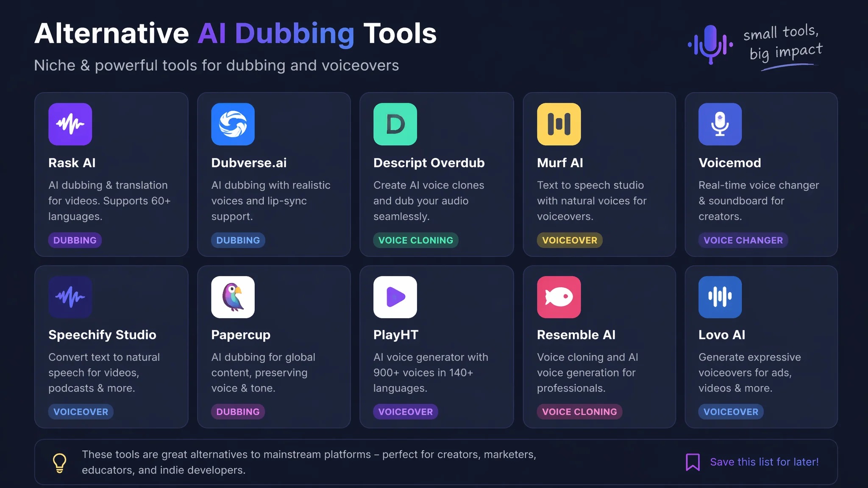Click the Rask AI waveform icon
The width and height of the screenshot is (868, 488).
pyautogui.click(x=70, y=124)
